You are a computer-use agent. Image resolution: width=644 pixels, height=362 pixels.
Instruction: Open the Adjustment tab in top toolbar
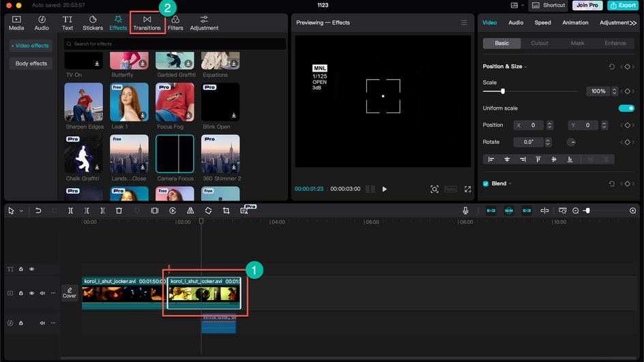coord(204,23)
